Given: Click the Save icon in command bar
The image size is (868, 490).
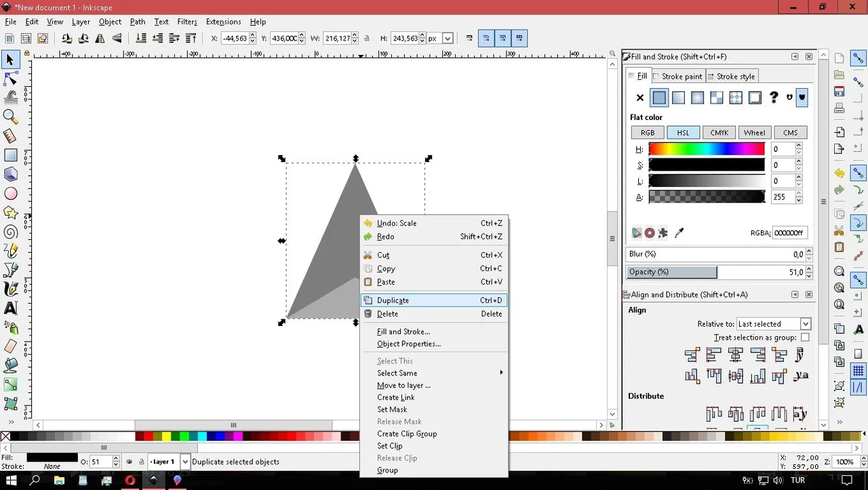Looking at the screenshot, I should pyautogui.click(x=840, y=91).
